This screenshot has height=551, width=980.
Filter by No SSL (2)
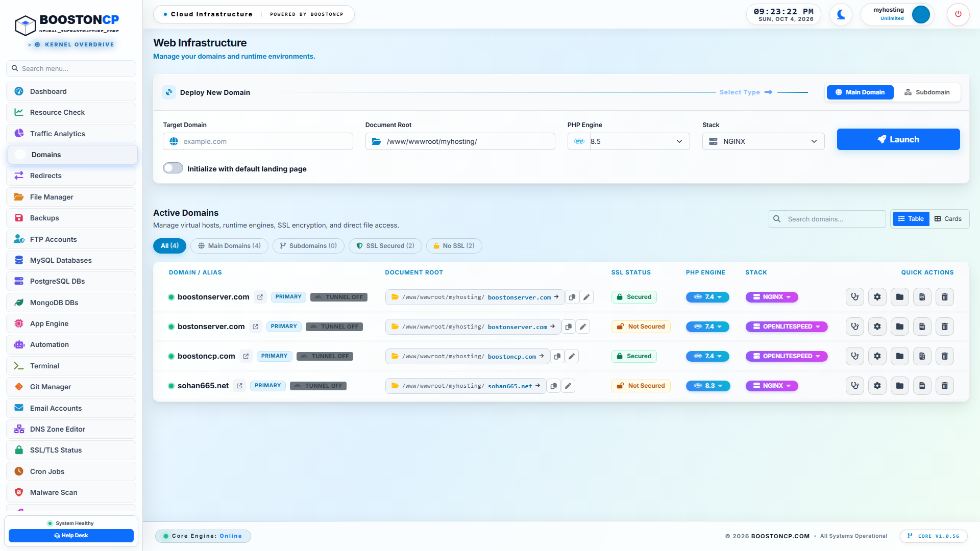click(454, 246)
